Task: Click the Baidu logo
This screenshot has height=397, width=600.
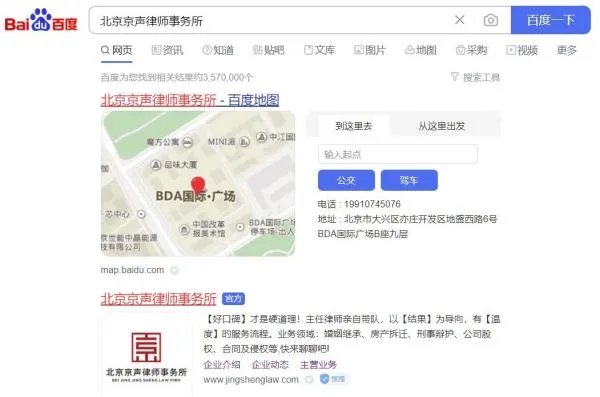Action: [x=41, y=20]
